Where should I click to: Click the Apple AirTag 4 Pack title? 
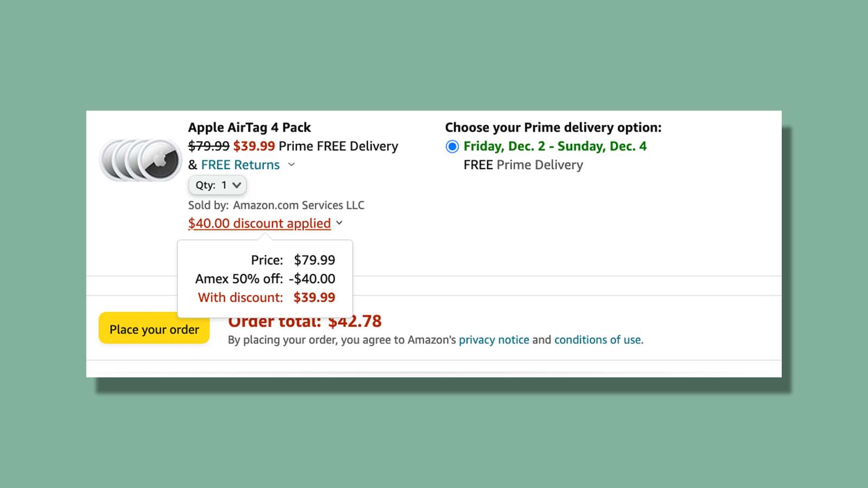[250, 127]
